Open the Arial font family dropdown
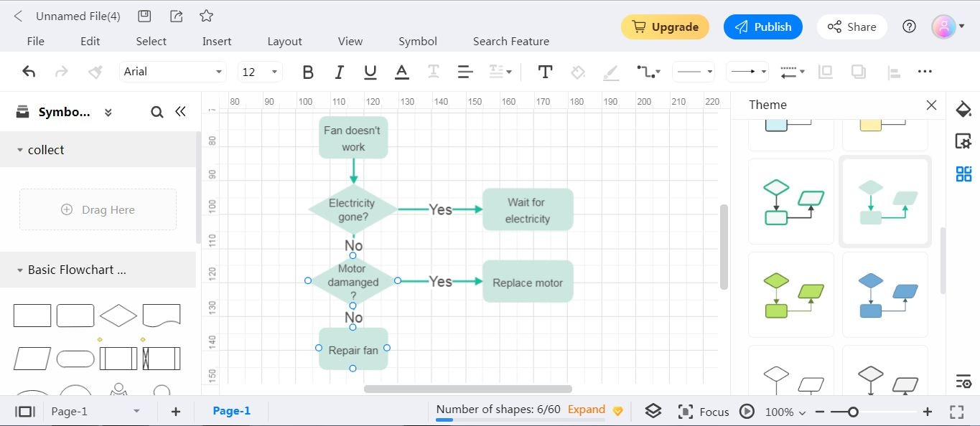Screen dimensions: 980x426 point(172,72)
